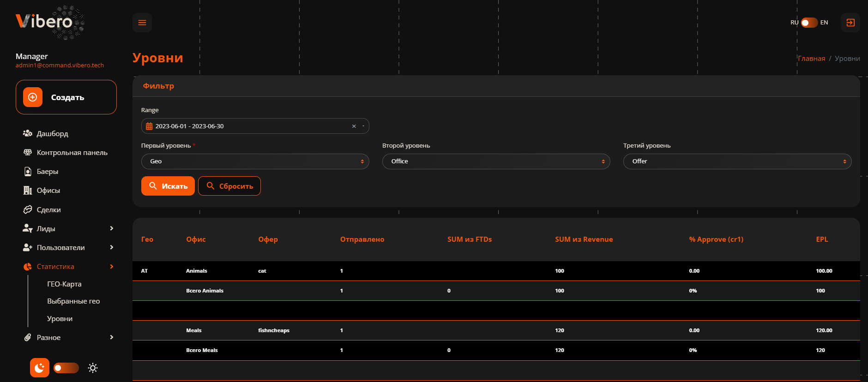
Task: Click the calendar icon in Range field
Action: (x=149, y=126)
